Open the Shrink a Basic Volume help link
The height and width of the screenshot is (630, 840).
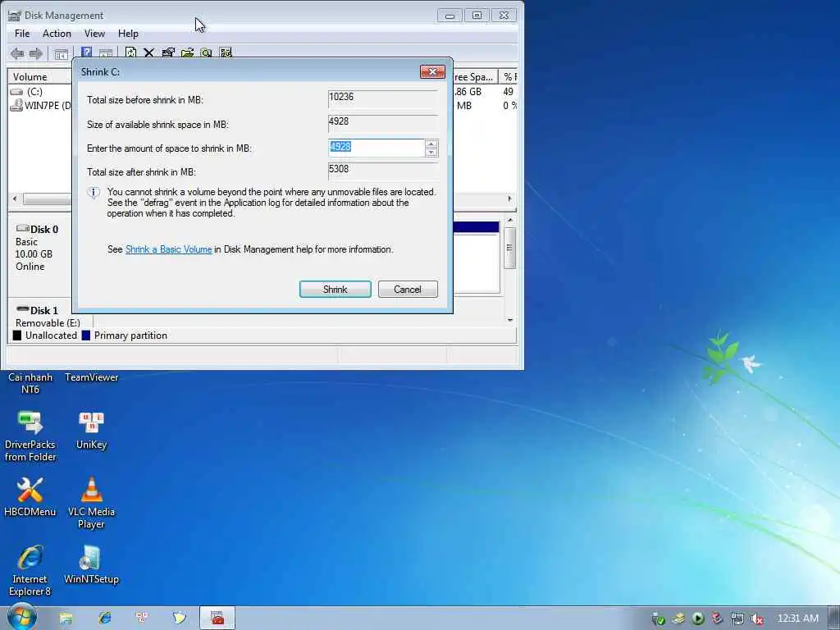point(169,249)
